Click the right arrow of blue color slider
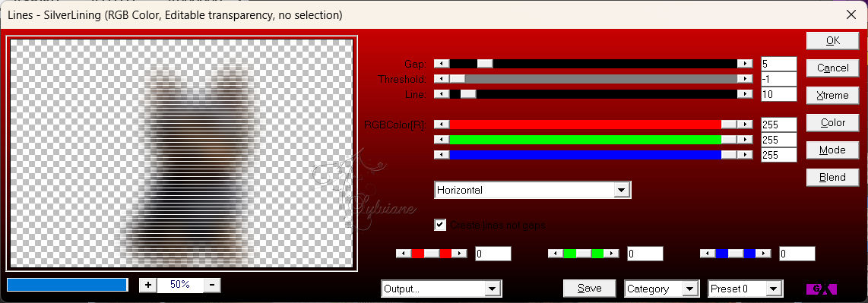868x303 pixels. 745,155
